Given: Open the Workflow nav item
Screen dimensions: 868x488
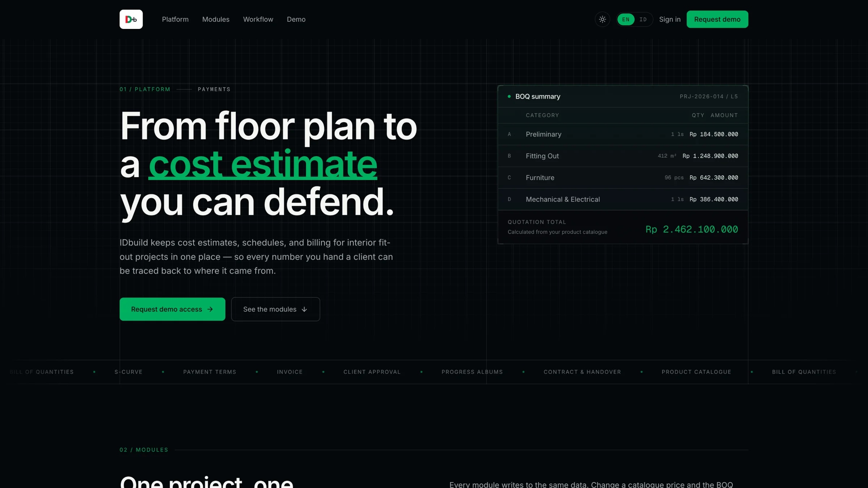Looking at the screenshot, I should click(258, 19).
